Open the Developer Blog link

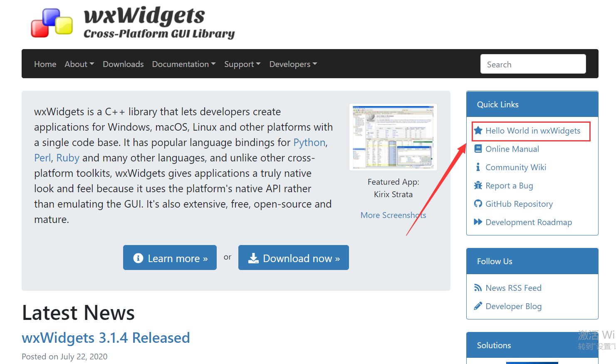513,306
